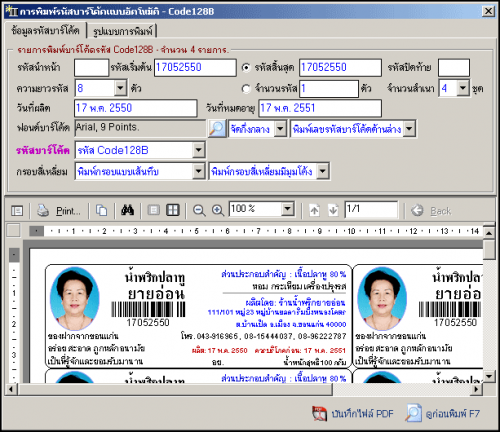This screenshot has width=500, height=432.
Task: Select multiple pages grid view icon
Action: [x=173, y=210]
